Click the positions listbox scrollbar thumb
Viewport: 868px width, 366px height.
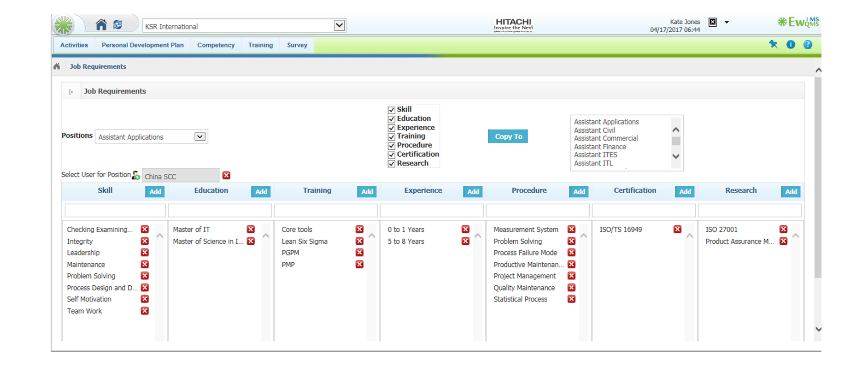click(x=676, y=141)
